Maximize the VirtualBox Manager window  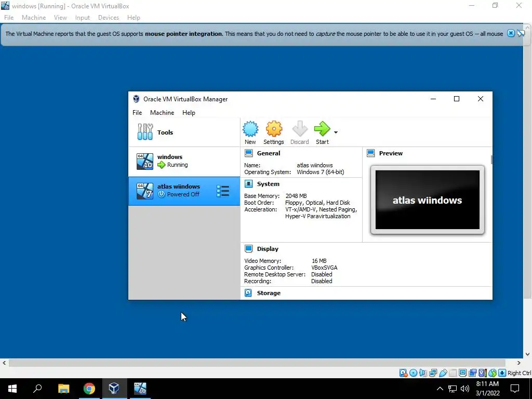point(457,99)
